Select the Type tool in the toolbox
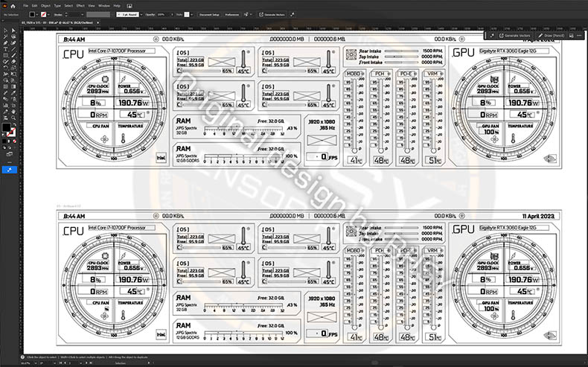Image resolution: width=588 pixels, height=367 pixels. tap(6, 48)
